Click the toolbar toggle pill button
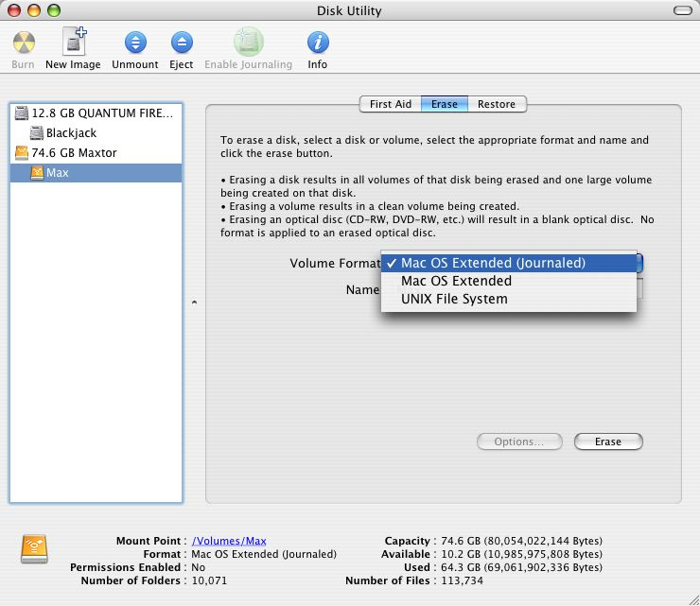This screenshot has height=606, width=700. (x=683, y=10)
